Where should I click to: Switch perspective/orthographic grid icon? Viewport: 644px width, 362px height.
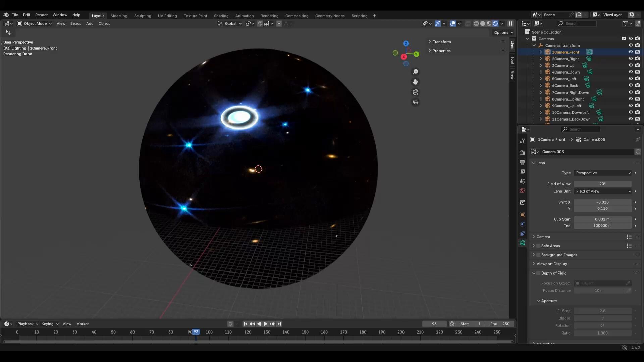click(x=415, y=102)
